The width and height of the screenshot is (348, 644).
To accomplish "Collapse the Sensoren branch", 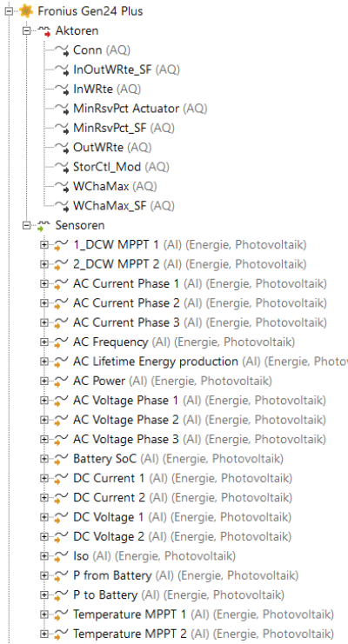I will point(27,225).
